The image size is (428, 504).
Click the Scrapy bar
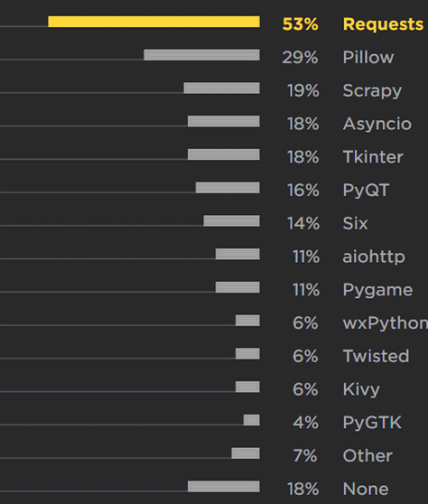(x=222, y=89)
